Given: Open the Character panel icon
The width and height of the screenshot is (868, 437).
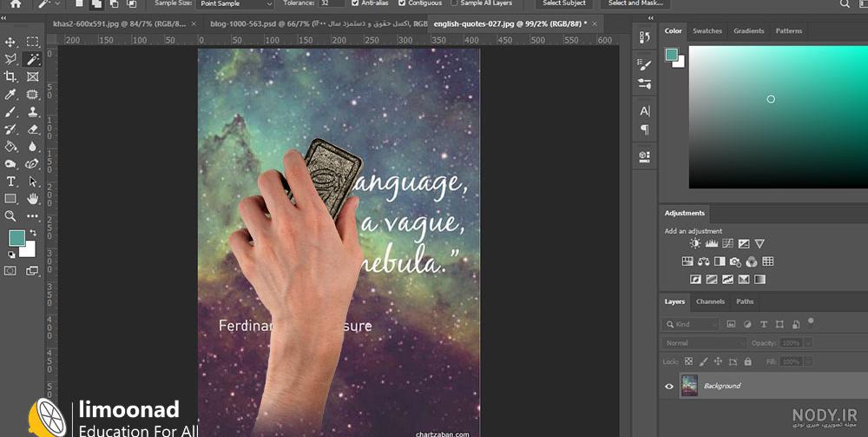Looking at the screenshot, I should (x=644, y=111).
